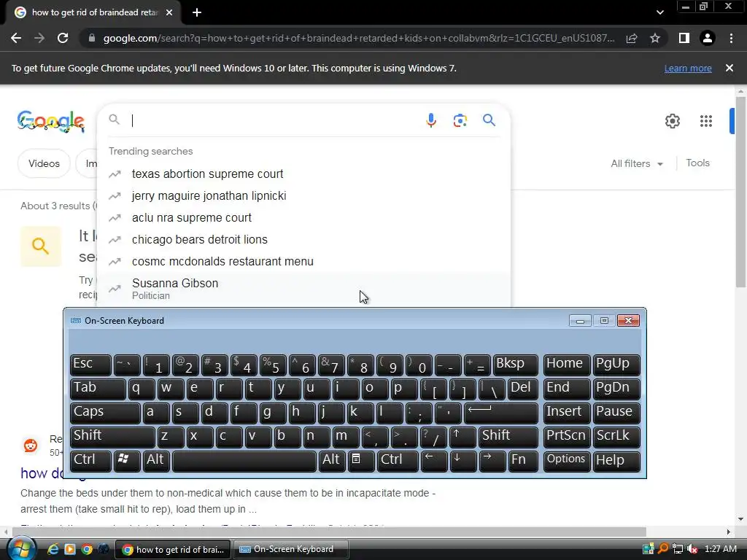Open Chrome three-dot menu
Image resolution: width=747 pixels, height=560 pixels.
coord(731,38)
